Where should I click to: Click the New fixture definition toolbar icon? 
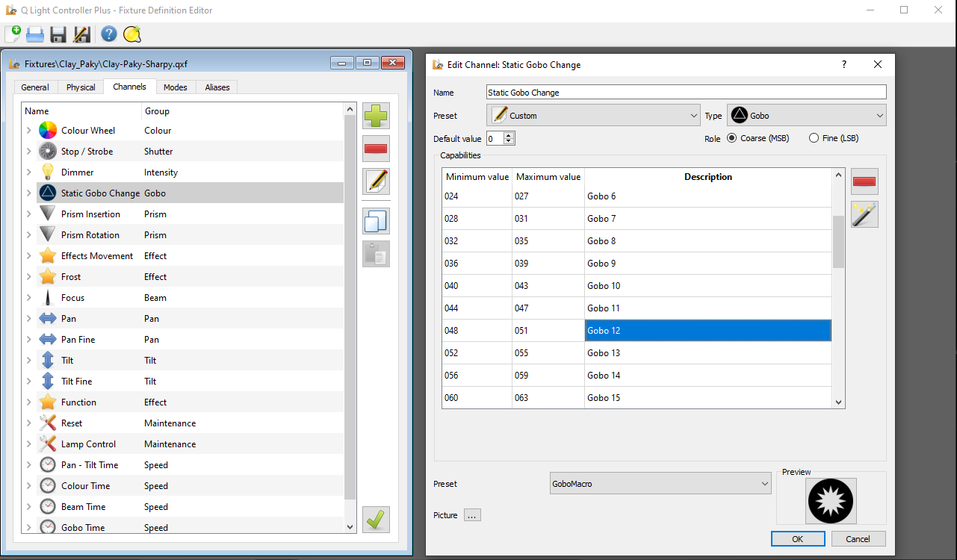pos(13,34)
